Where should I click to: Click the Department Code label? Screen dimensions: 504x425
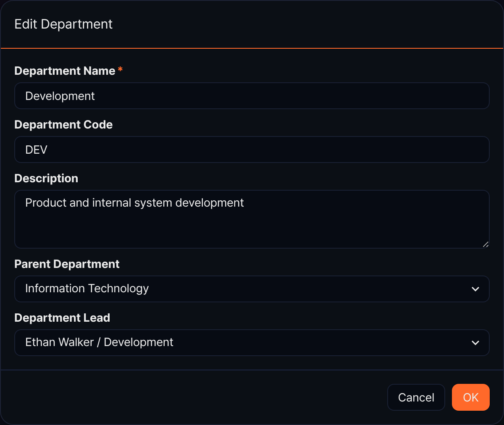[63, 125]
